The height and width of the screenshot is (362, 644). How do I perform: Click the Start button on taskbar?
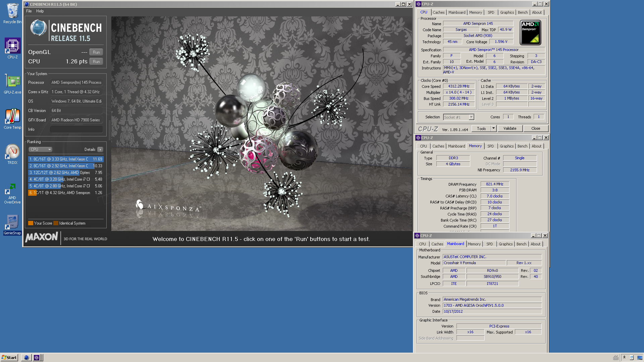(9, 358)
